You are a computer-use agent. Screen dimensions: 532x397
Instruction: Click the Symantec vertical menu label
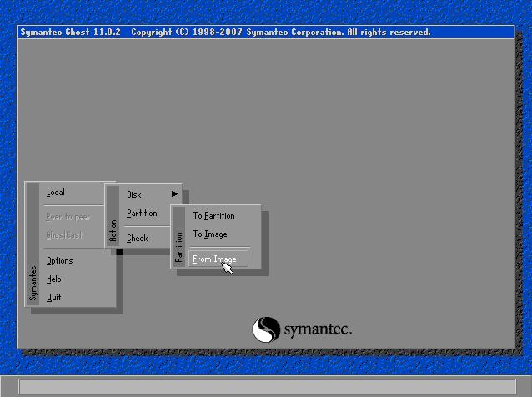pyautogui.click(x=33, y=283)
